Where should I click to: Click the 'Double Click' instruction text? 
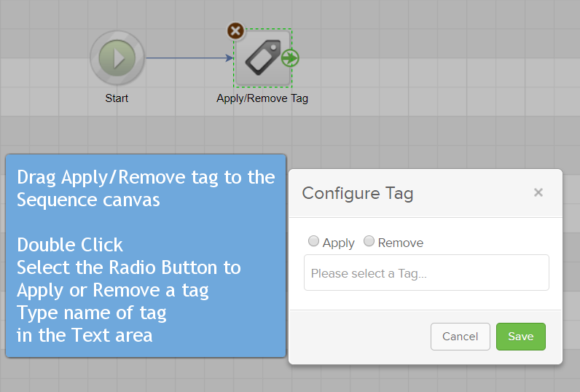[x=70, y=245]
